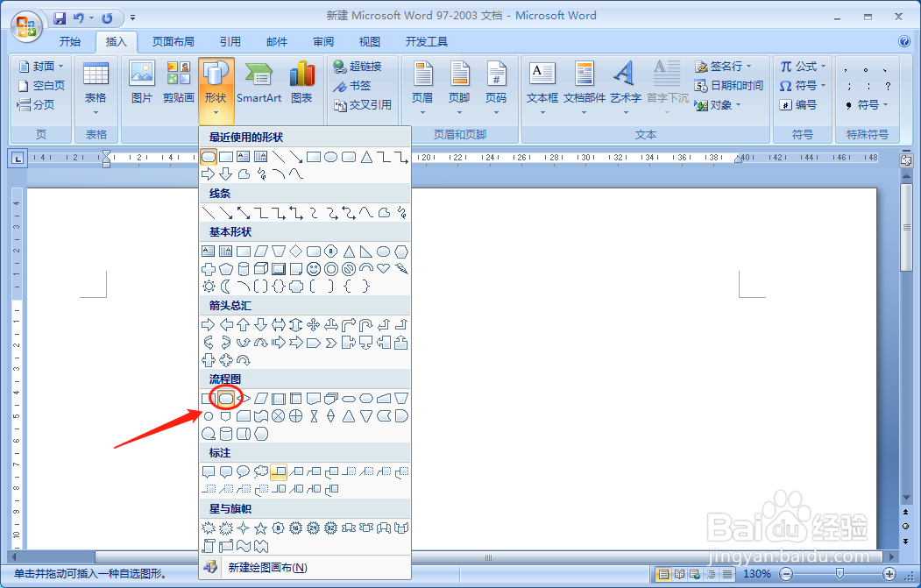921x588 pixels.
Task: Open Word help with the question mark icon
Action: pyautogui.click(x=904, y=41)
